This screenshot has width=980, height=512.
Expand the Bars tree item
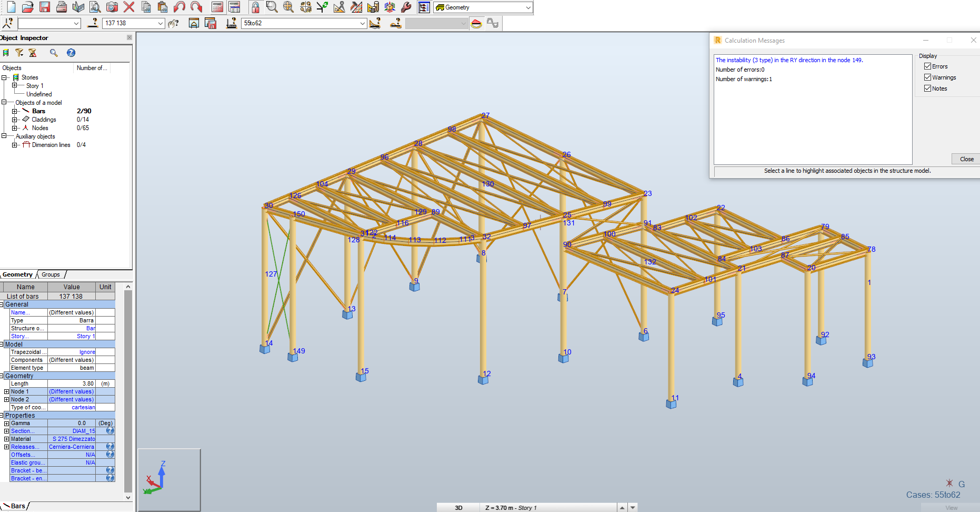(x=14, y=111)
